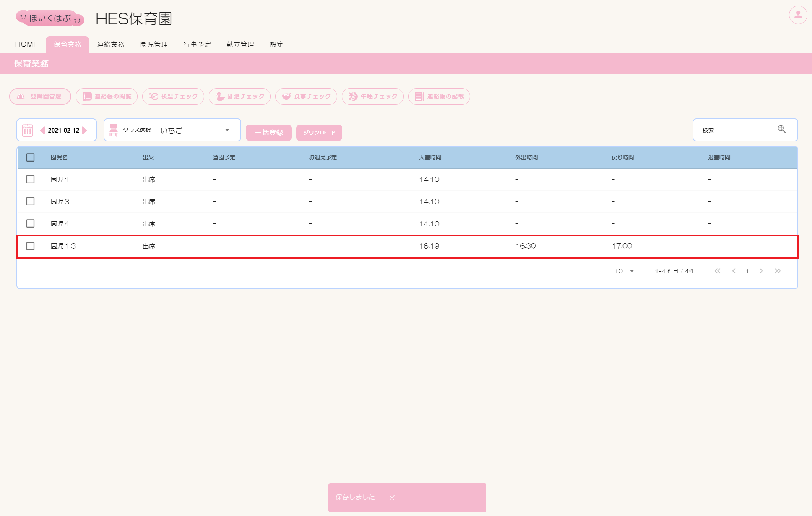Image resolution: width=812 pixels, height=516 pixels.
Task: Open the 連絡業務 tab
Action: point(111,44)
